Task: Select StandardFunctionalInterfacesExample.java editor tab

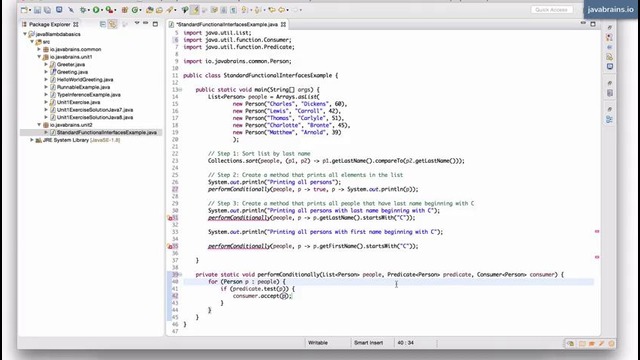Action: [x=227, y=24]
